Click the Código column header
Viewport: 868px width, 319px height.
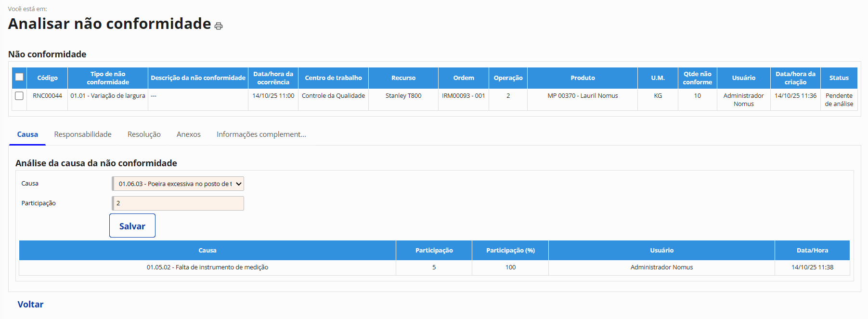(47, 78)
